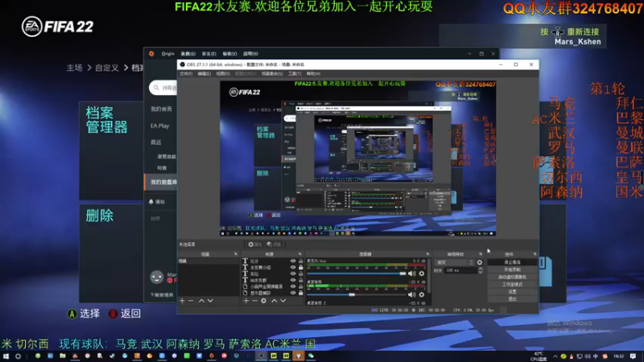Screen dimensions: 644x362
Task: Toggle visibility of 比分 text source
Action: click(x=293, y=261)
